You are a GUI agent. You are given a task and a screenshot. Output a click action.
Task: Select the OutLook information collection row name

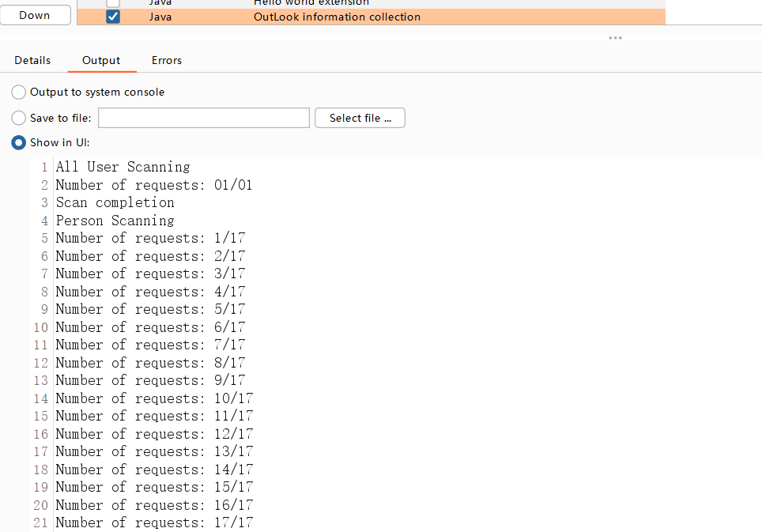[x=337, y=17]
